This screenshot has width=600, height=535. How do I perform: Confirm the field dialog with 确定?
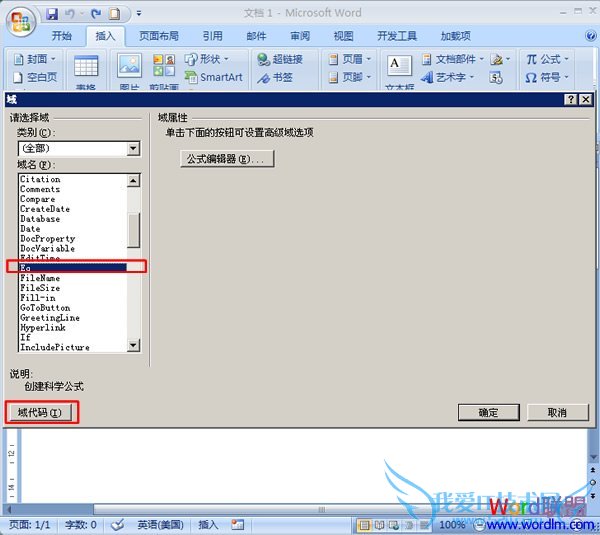click(x=489, y=413)
